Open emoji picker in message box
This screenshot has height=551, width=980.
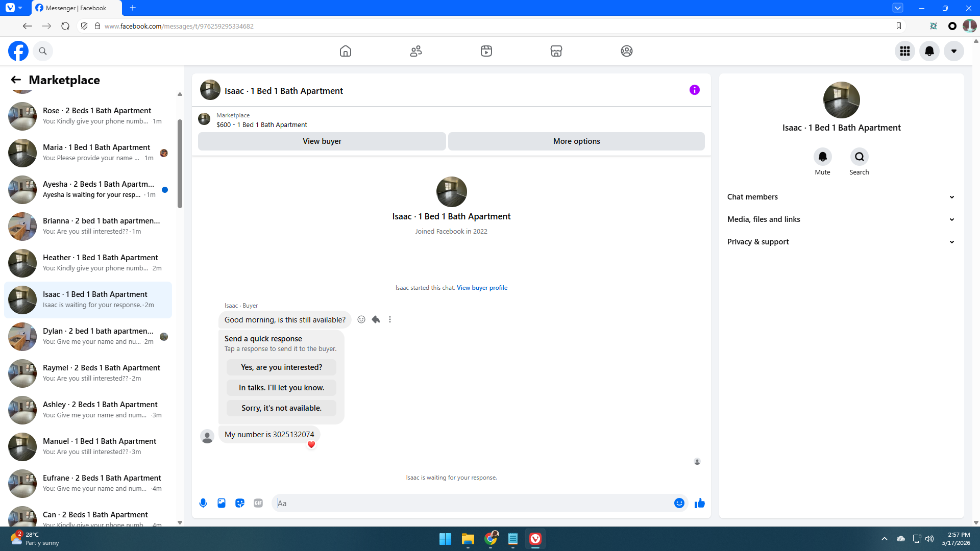click(679, 503)
